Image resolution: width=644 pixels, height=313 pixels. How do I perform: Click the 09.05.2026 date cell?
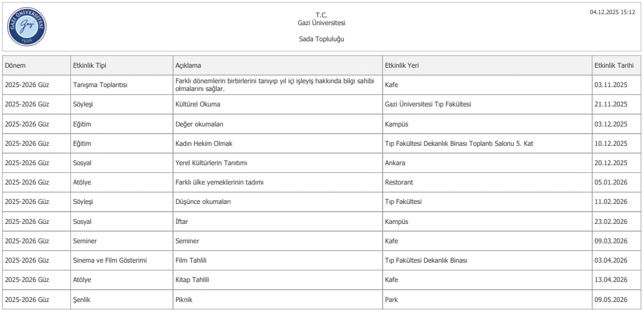[610, 300]
